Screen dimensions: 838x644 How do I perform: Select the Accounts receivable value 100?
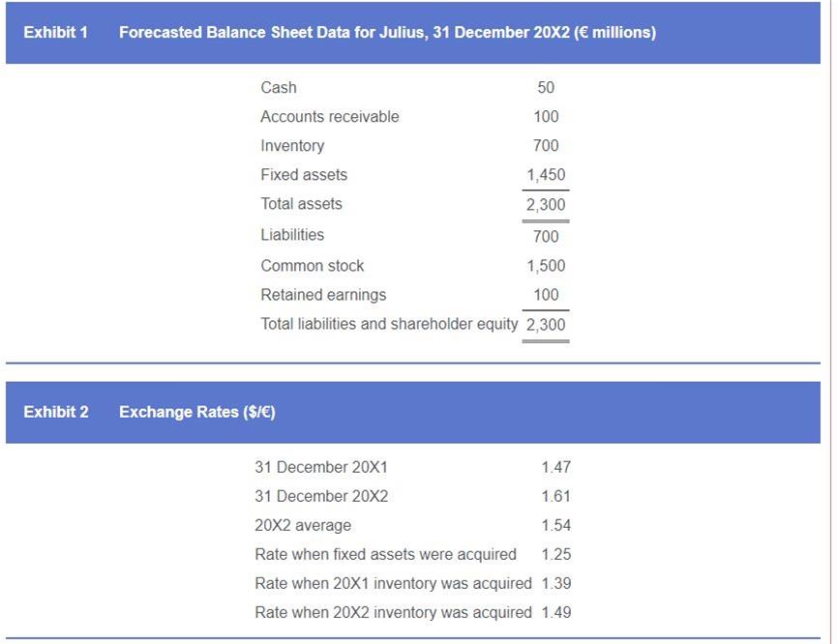pyautogui.click(x=546, y=116)
